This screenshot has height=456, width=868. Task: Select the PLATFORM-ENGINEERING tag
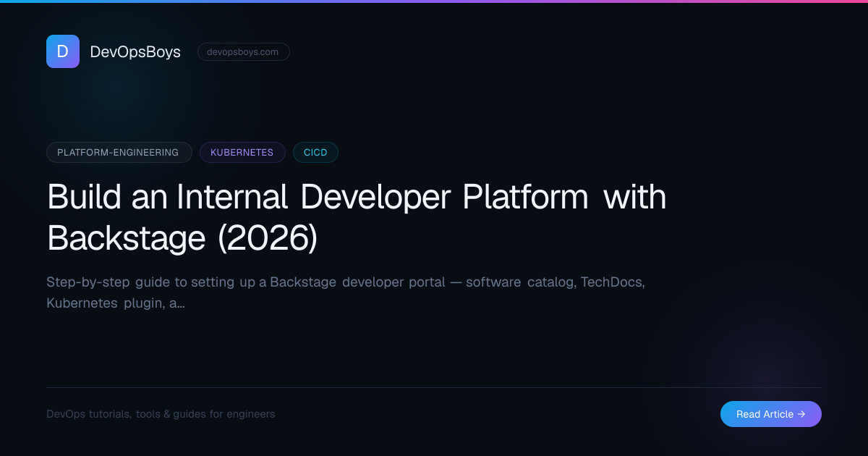click(x=119, y=152)
